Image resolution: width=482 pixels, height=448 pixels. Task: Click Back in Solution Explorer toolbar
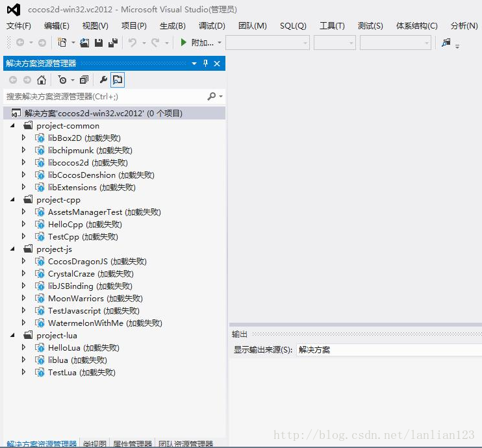click(x=13, y=81)
